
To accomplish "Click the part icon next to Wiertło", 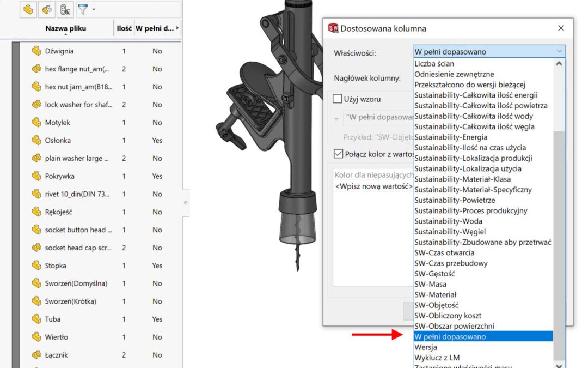I will pos(36,337).
